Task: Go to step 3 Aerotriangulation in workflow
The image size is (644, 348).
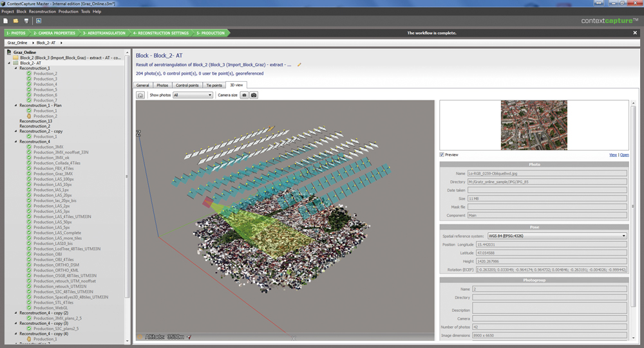Action: click(x=105, y=33)
